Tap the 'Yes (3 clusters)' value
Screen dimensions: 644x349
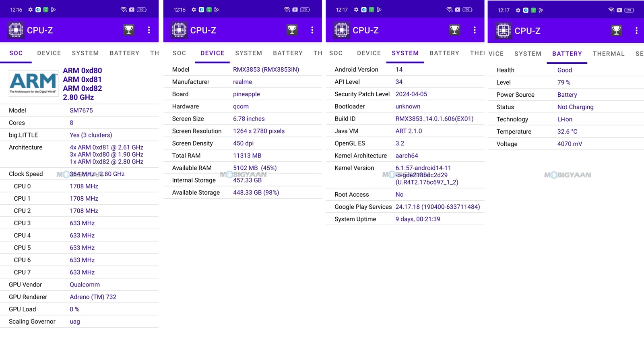(x=91, y=135)
